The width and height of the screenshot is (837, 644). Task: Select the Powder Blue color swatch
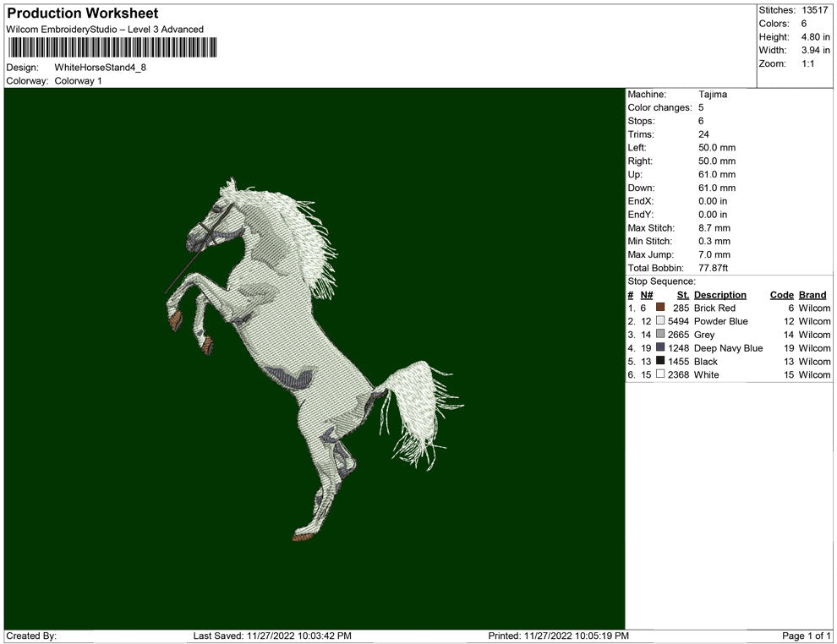[x=660, y=322]
